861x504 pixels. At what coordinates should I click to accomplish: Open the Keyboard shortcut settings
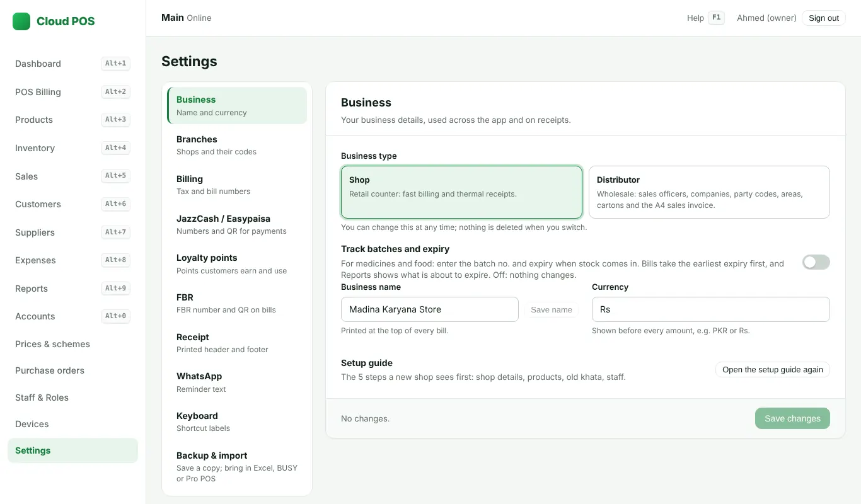tap(237, 421)
